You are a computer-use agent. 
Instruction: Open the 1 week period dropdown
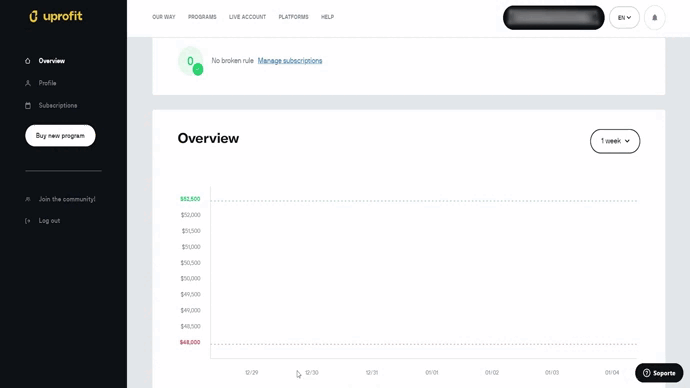point(615,141)
